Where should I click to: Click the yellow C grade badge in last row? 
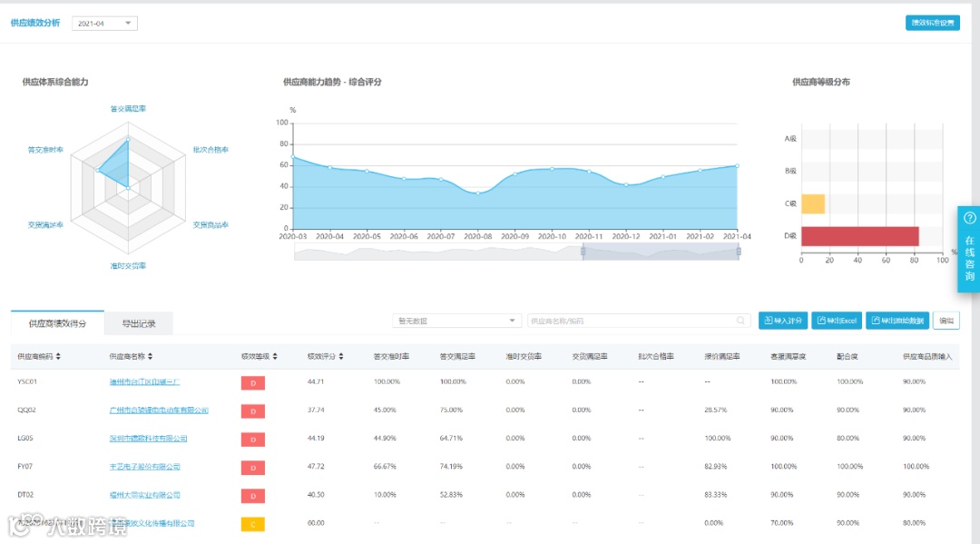tap(253, 524)
